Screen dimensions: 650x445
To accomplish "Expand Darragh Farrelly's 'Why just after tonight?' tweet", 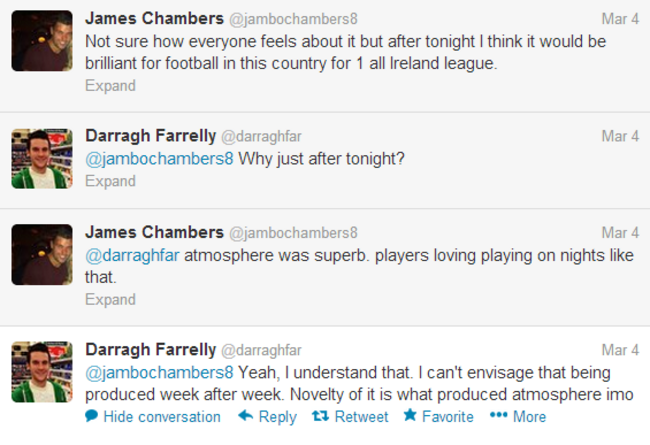I will pyautogui.click(x=110, y=182).
